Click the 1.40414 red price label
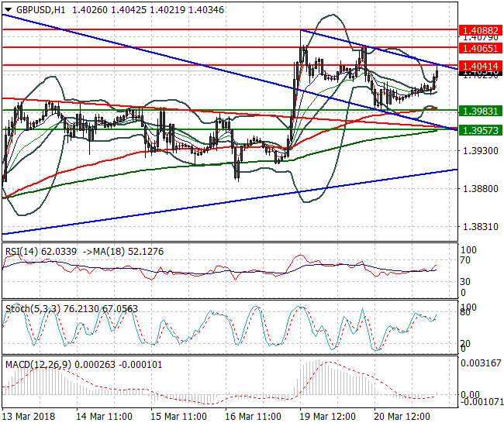The width and height of the screenshot is (504, 426). click(x=481, y=66)
